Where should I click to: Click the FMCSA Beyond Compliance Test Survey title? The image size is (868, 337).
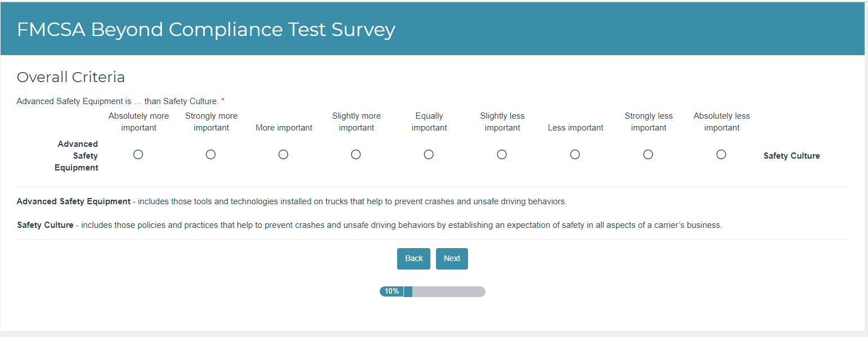point(206,29)
